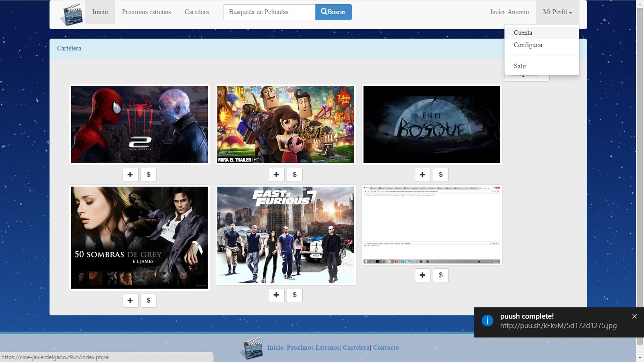This screenshot has height=362, width=644.
Task: Click the plus button under 50 Sombras de Grey
Action: coord(131,301)
